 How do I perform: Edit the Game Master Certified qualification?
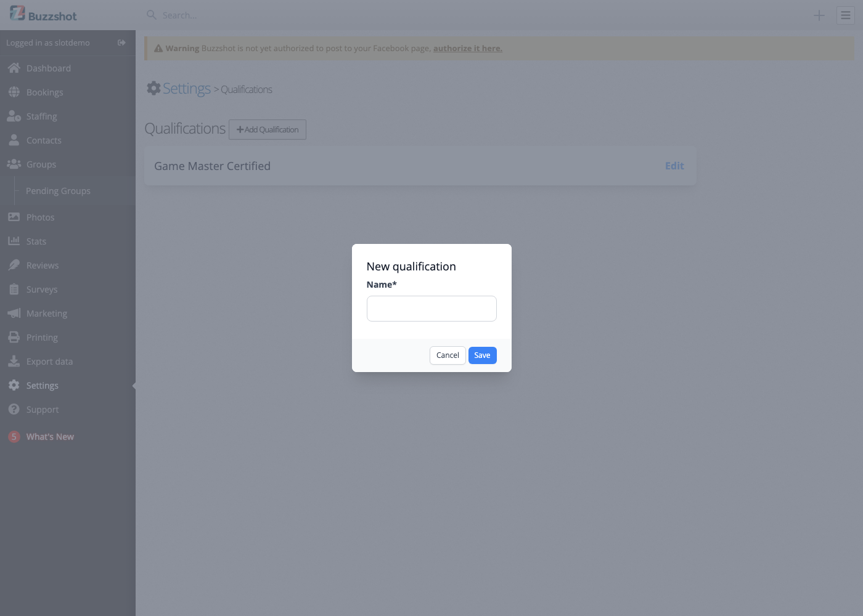pyautogui.click(x=674, y=166)
